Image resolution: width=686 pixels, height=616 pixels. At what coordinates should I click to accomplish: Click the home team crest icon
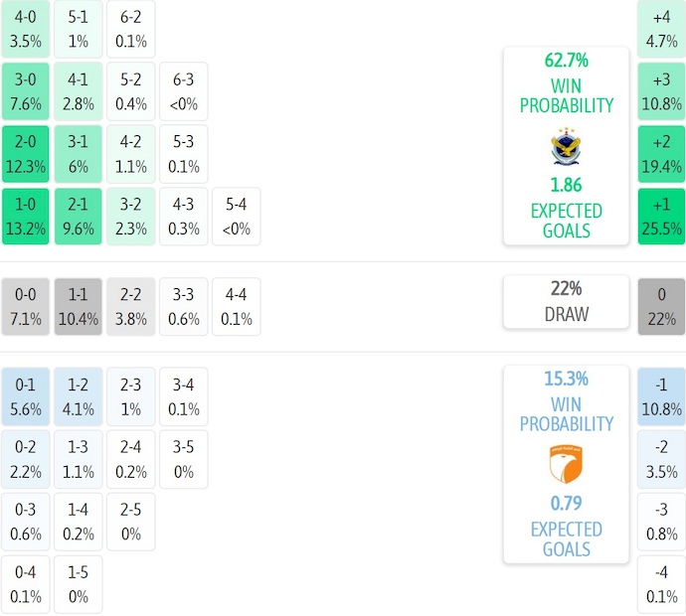point(566,149)
